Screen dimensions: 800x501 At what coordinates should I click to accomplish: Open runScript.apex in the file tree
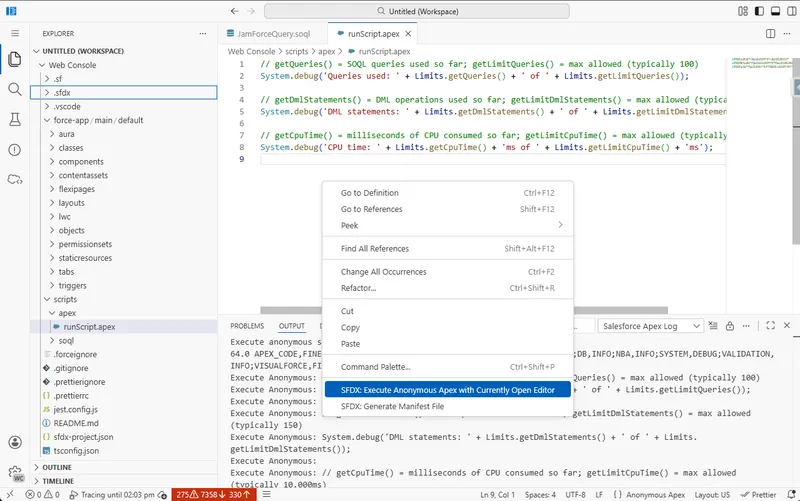123,327
